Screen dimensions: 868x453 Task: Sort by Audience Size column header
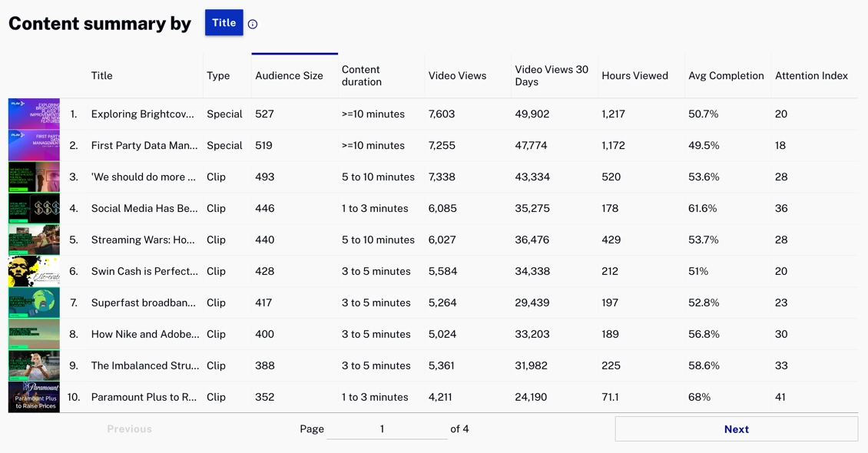tap(289, 76)
